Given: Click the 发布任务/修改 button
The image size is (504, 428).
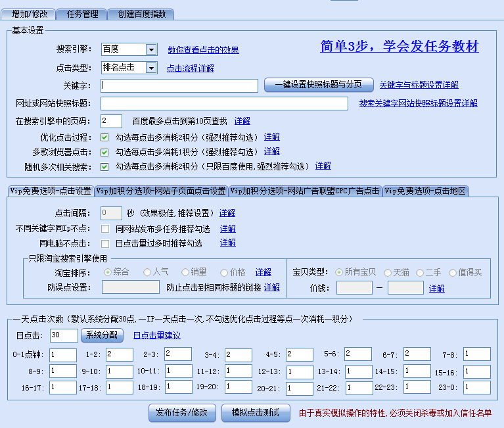Looking at the screenshot, I should (182, 413).
